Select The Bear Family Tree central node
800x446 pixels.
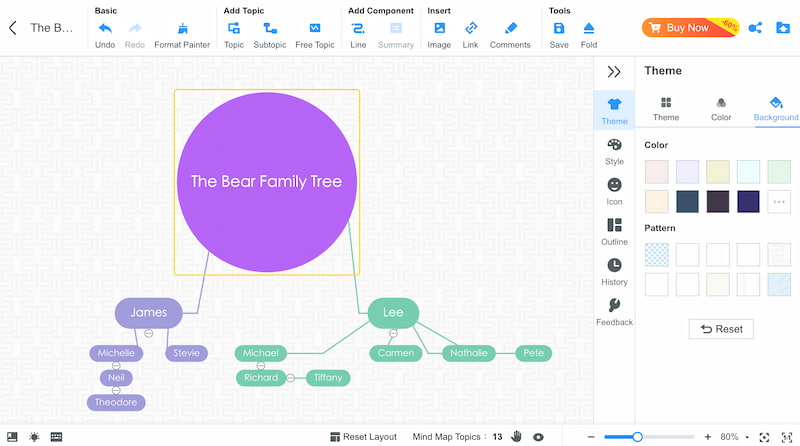266,182
